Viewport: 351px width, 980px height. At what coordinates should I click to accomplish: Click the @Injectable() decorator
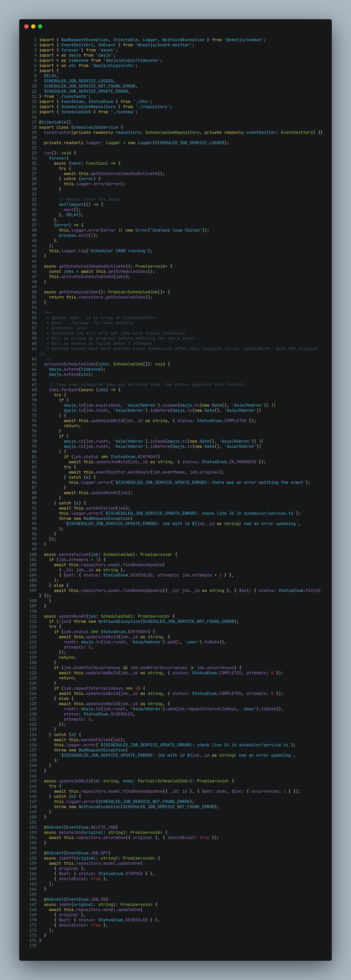pyautogui.click(x=55, y=122)
